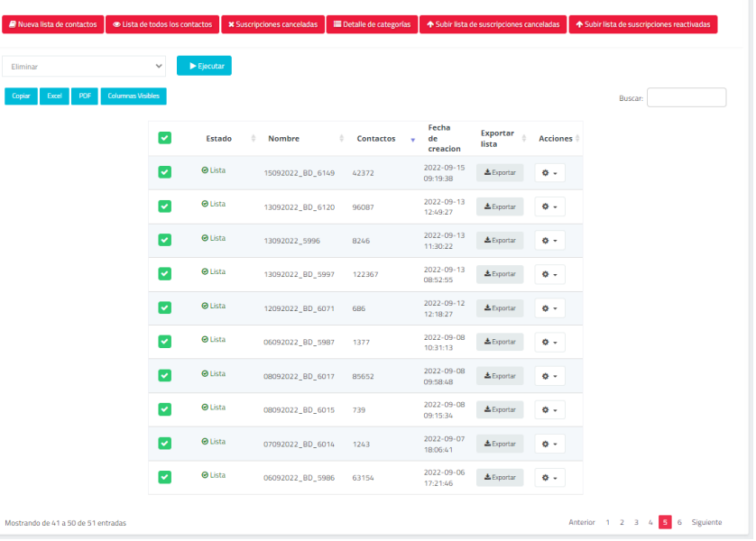Uncheck the row 12092022_BD_6071
Screen dimensions: 756x541
pos(165,307)
